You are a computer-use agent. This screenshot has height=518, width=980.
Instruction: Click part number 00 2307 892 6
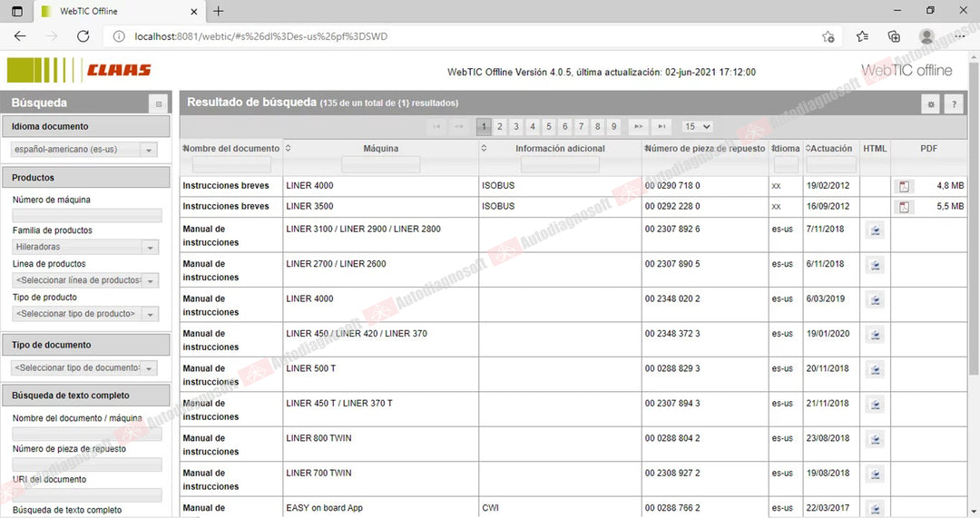pyautogui.click(x=672, y=230)
